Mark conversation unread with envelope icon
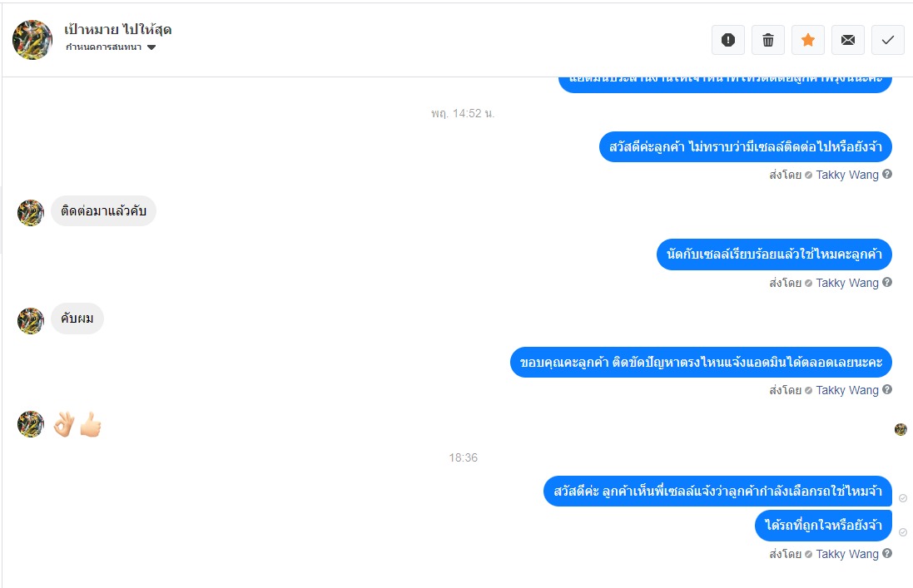 848,40
